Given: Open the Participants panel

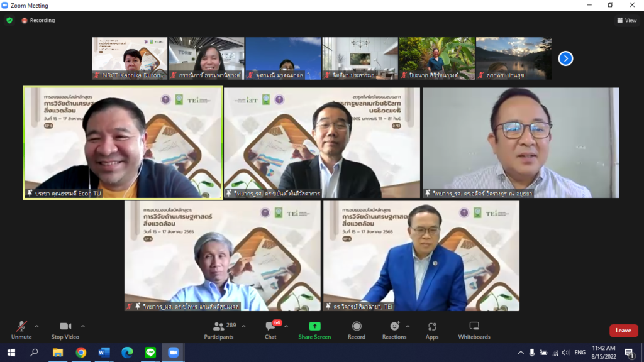Looking at the screenshot, I should [218, 330].
